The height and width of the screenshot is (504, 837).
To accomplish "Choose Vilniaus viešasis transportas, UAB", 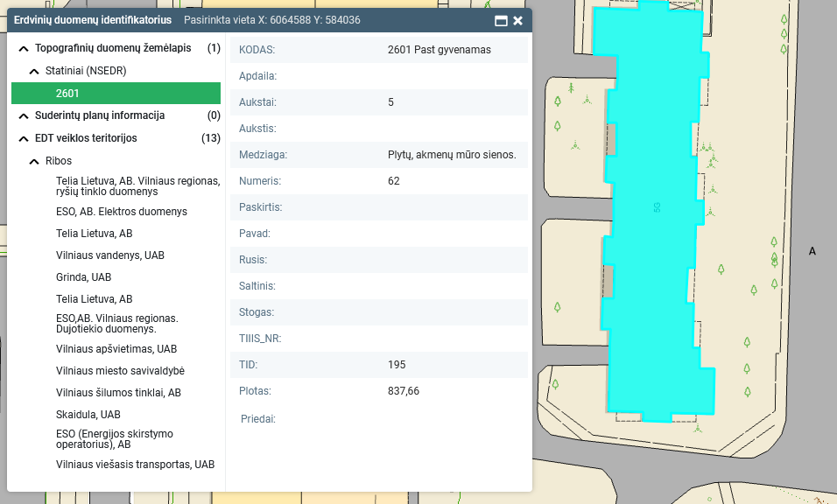I will pyautogui.click(x=135, y=465).
